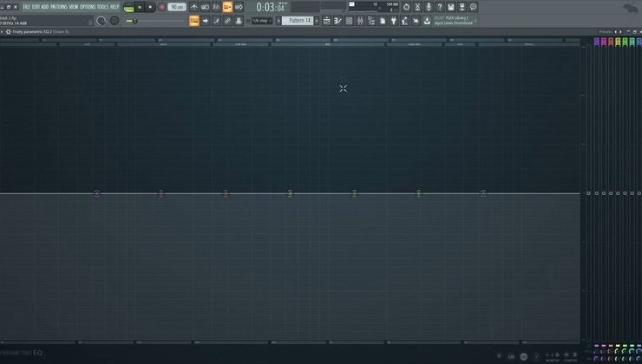Click the touch controllers icon
This screenshot has width=642, height=364.
click(416, 21)
